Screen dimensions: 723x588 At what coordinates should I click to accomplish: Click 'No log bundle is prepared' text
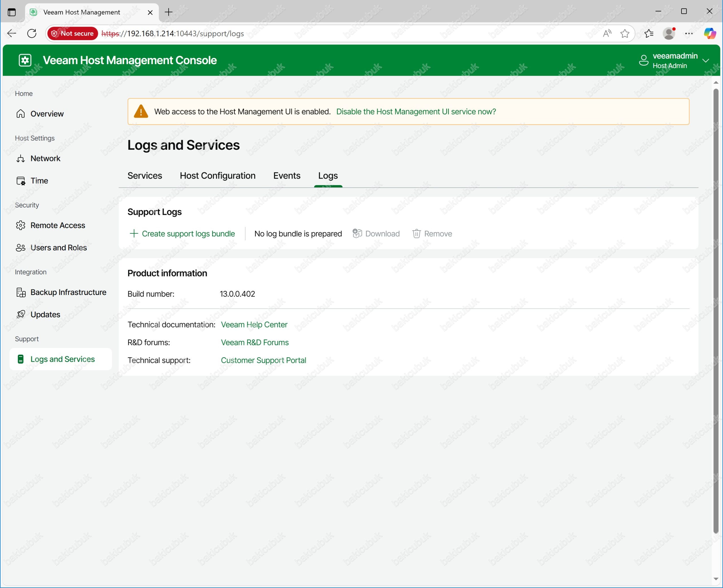(x=298, y=234)
